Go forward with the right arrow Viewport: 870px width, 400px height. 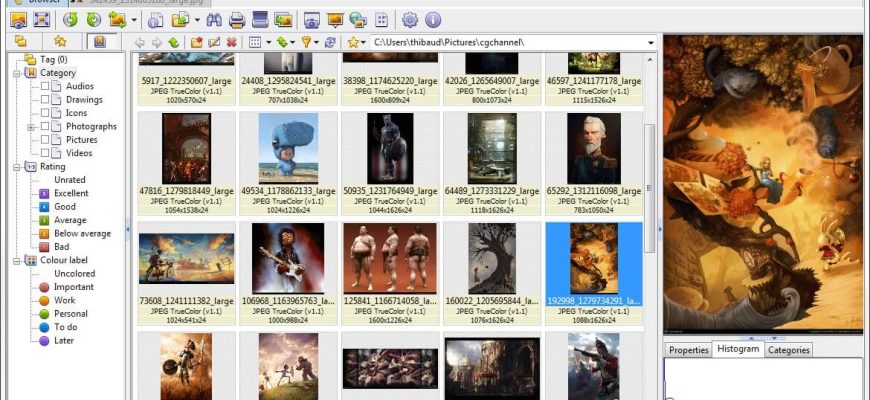click(157, 43)
